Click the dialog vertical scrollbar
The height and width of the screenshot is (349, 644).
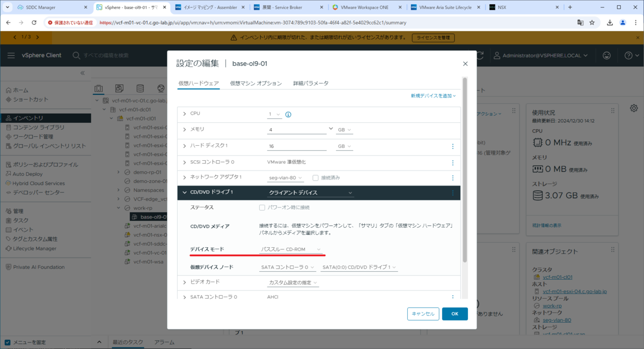465,169
